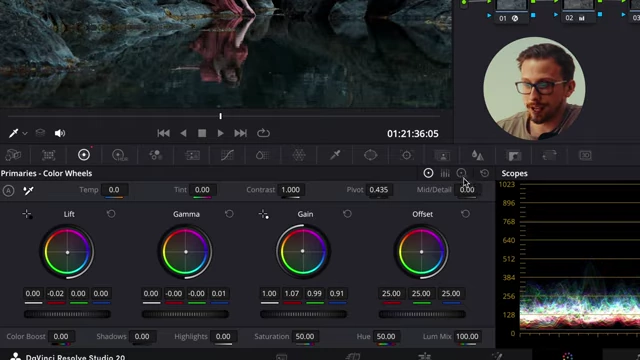Switch to primaries bars mode
Image resolution: width=640 pixels, height=360 pixels.
[445, 173]
